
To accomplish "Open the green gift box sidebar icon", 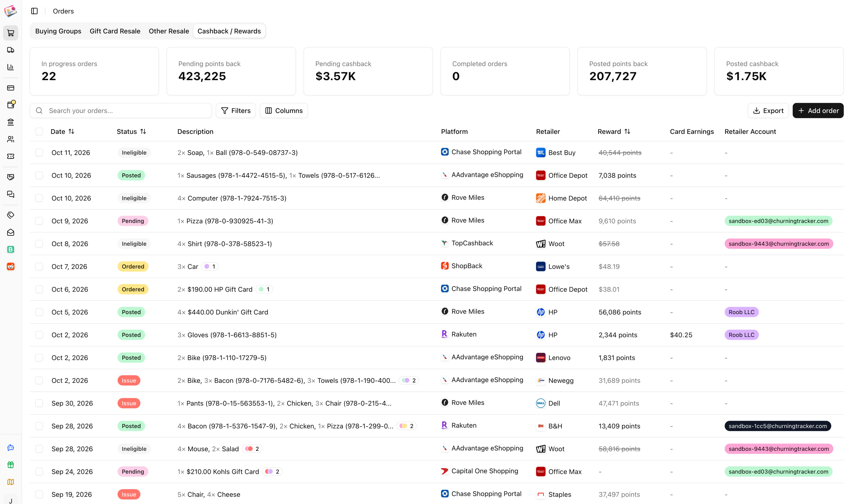I will pyautogui.click(x=11, y=465).
